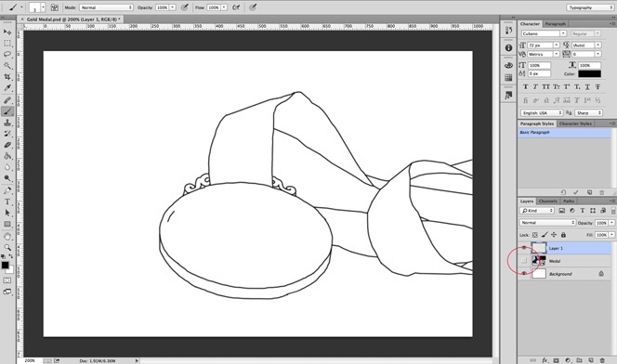Select the Hand tool
This screenshot has width=617, height=364.
(7, 236)
